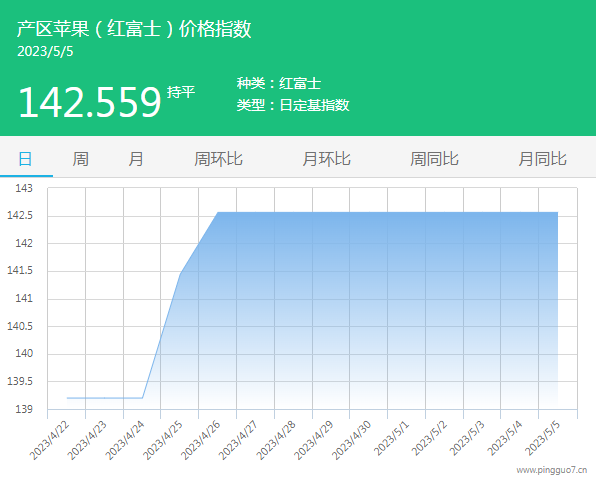
Task: Click the x-axis label 2023/5/3
Action: pyautogui.click(x=468, y=438)
